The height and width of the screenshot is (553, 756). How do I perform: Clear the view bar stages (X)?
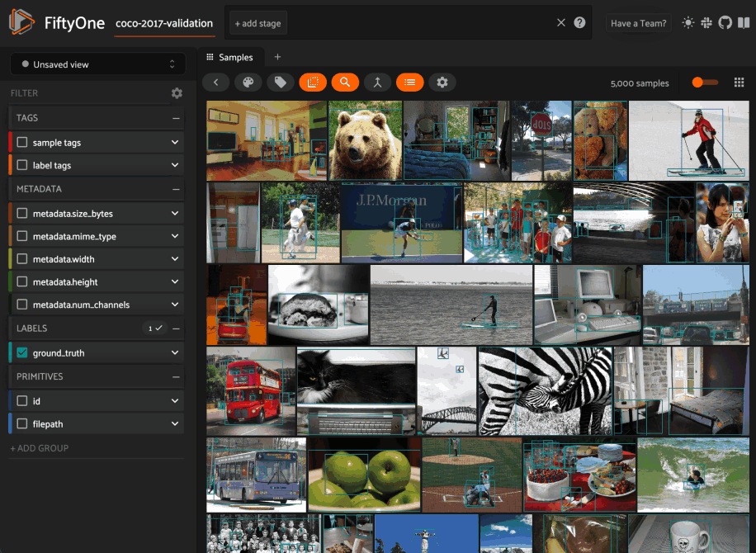(x=560, y=22)
